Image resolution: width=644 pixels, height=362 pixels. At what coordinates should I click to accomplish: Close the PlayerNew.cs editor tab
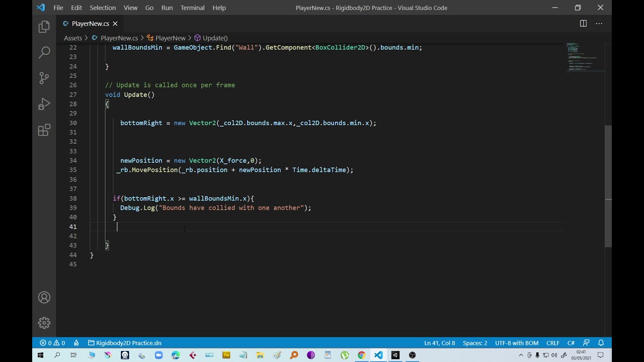(x=115, y=24)
